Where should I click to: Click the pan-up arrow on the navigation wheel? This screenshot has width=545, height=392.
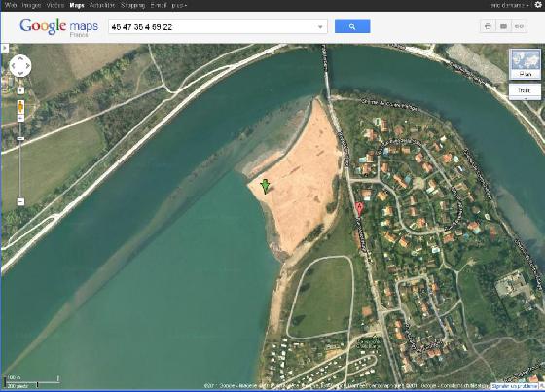(20, 58)
